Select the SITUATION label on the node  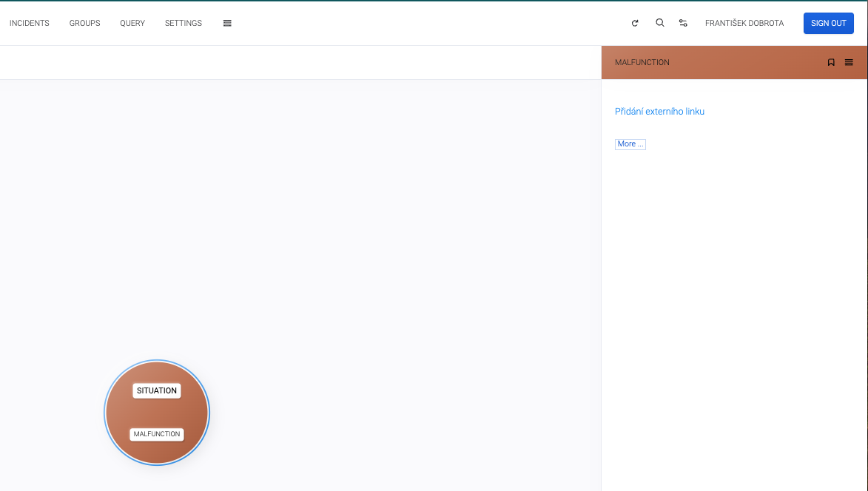pos(157,390)
